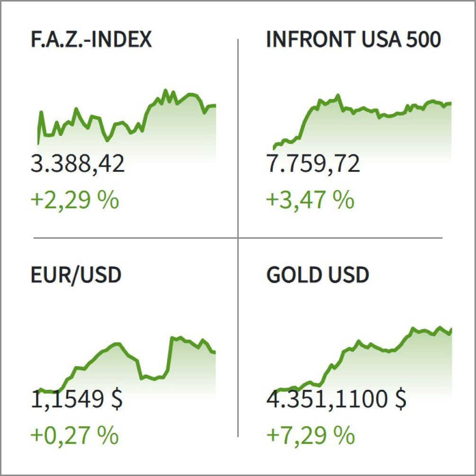Select the GOLD USD heading
This screenshot has height=476, width=476.
[317, 275]
